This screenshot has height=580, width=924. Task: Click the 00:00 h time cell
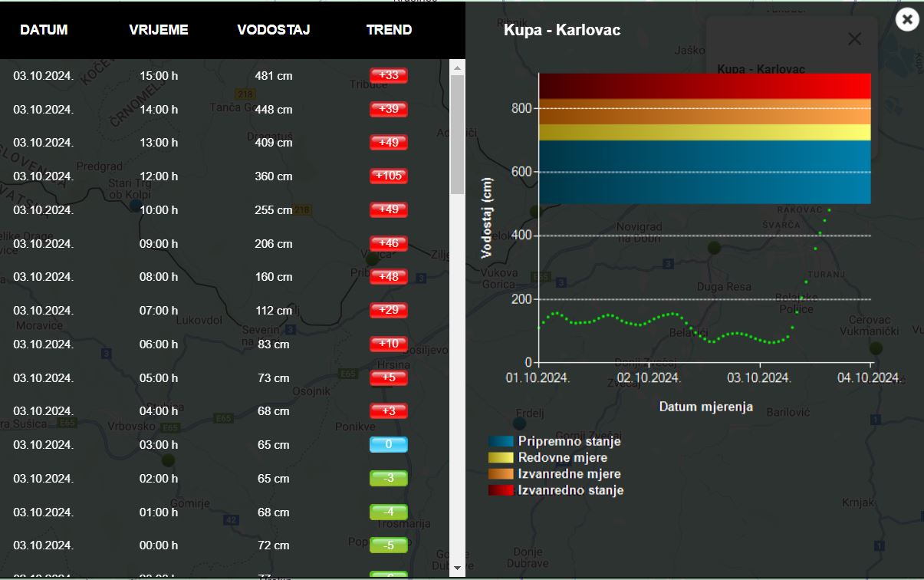coord(159,545)
